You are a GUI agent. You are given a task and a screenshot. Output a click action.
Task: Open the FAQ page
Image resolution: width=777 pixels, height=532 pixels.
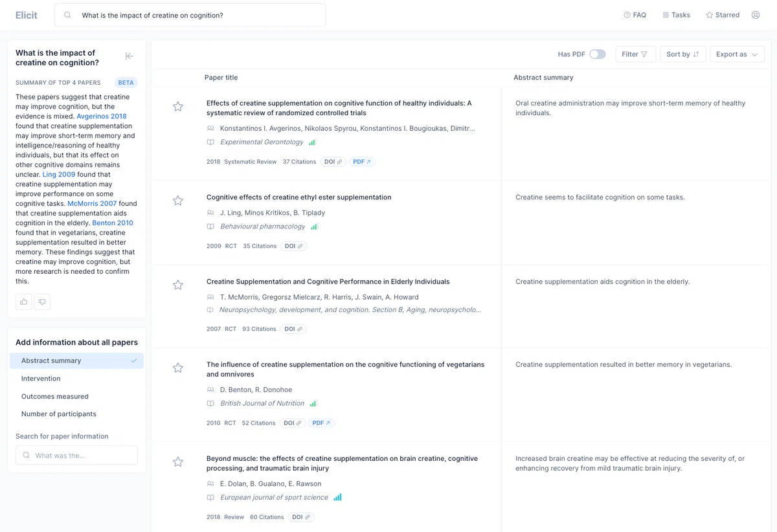coord(635,15)
